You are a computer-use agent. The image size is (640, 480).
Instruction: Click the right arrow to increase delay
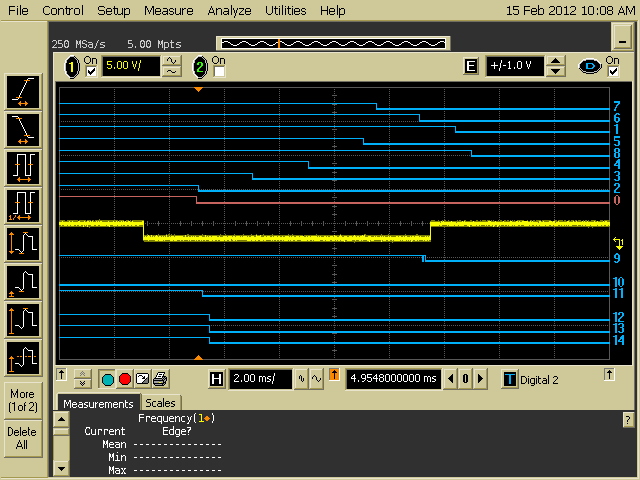click(x=480, y=379)
